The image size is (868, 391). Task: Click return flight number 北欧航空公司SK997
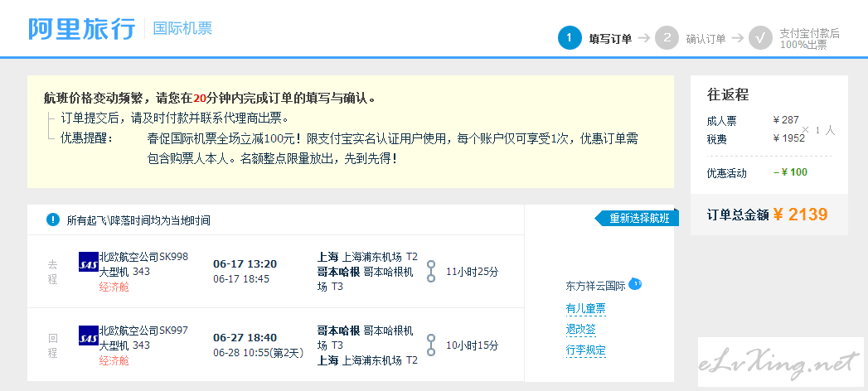[x=143, y=331]
